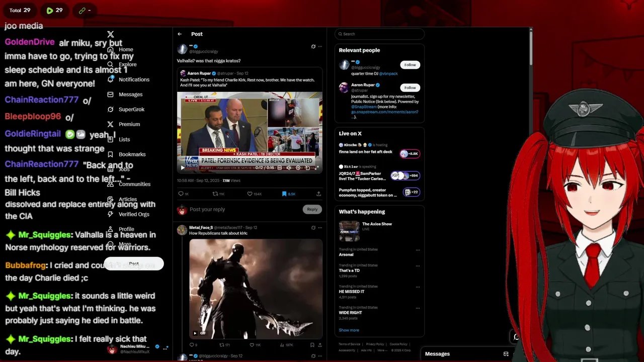Expand the video to fullscreen
Viewport: 644px width, 362px height.
[x=316, y=168]
